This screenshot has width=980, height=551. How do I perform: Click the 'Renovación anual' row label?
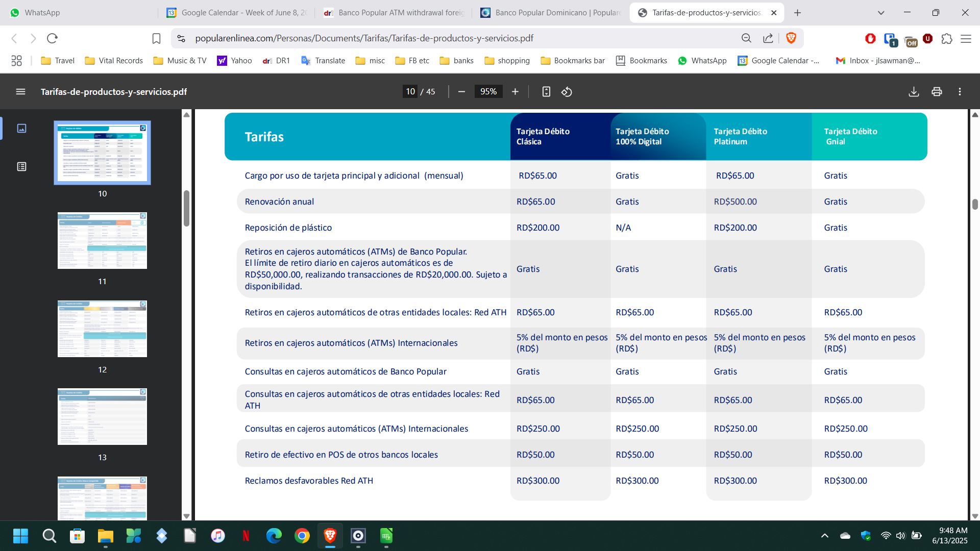coord(279,202)
